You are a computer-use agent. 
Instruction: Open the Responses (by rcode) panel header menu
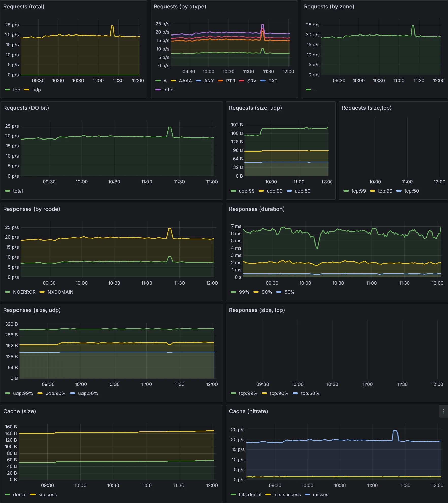32,209
